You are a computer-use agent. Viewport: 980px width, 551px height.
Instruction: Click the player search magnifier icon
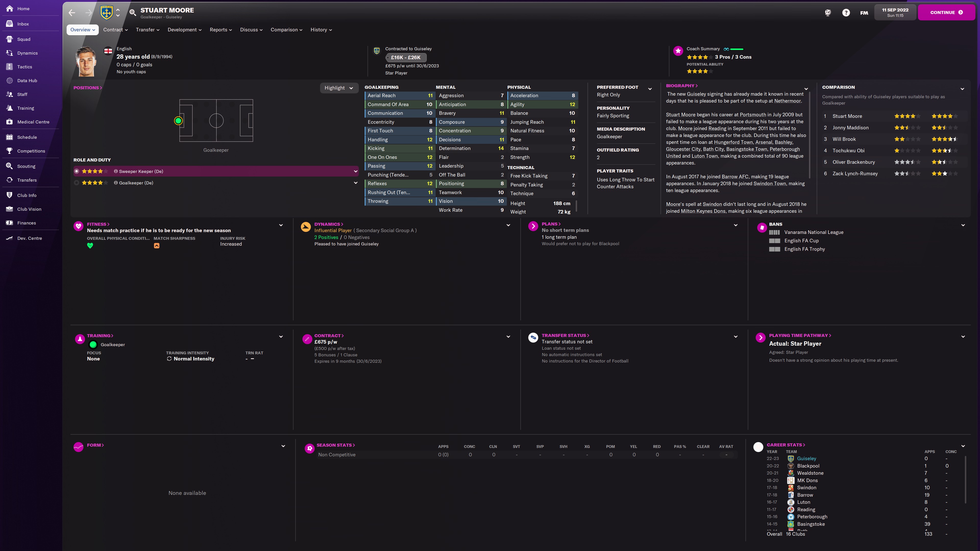133,12
